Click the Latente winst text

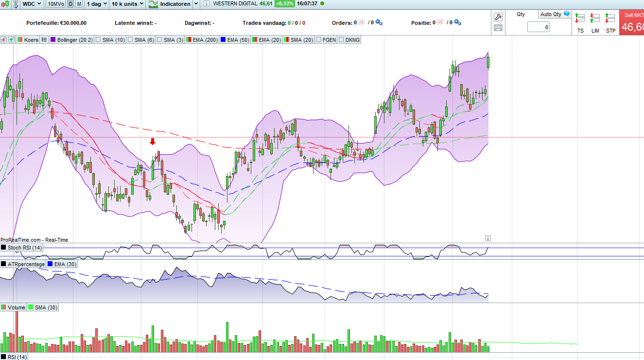coord(136,23)
